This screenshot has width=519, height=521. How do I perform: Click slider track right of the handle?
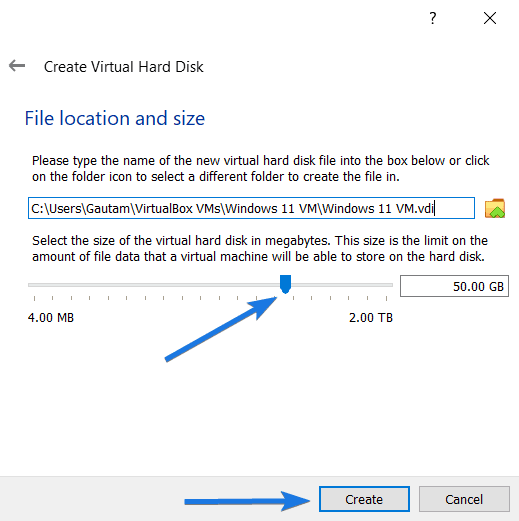point(342,285)
